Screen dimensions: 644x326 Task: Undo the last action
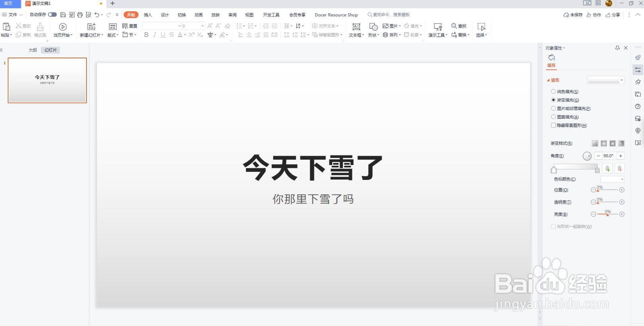click(x=97, y=15)
